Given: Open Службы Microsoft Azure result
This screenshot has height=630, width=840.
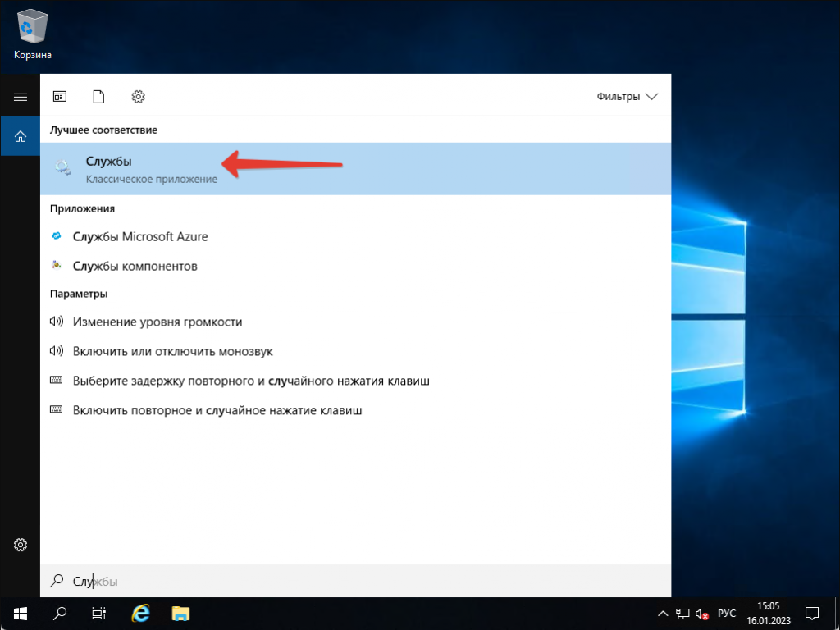Looking at the screenshot, I should (x=356, y=236).
